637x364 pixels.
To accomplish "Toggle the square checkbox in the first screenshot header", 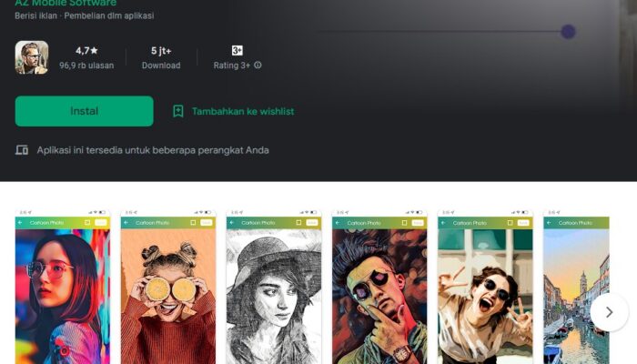I will (x=86, y=222).
